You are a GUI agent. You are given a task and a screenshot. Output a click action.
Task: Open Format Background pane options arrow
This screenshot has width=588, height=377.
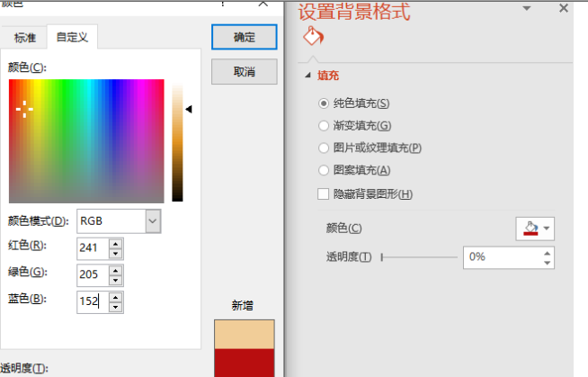point(527,8)
